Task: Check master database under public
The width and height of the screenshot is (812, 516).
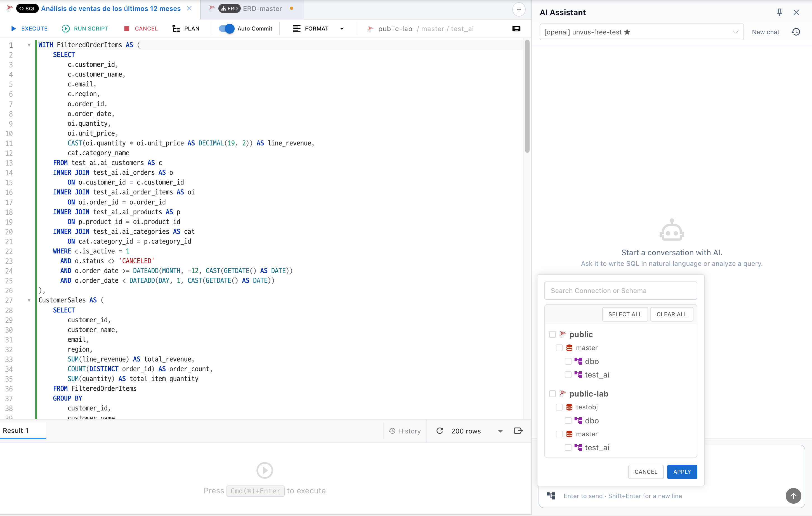Action: 559,348
